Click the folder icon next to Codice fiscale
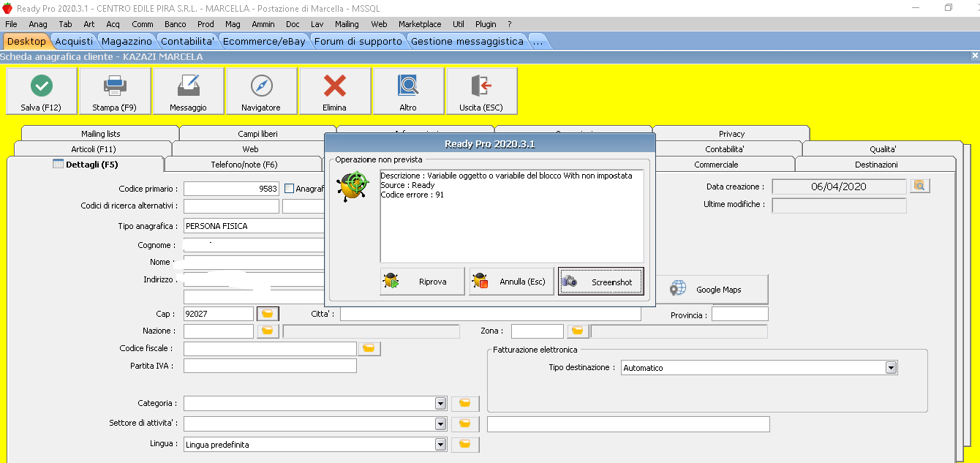Viewport: 980px width, 463px height. pos(369,349)
